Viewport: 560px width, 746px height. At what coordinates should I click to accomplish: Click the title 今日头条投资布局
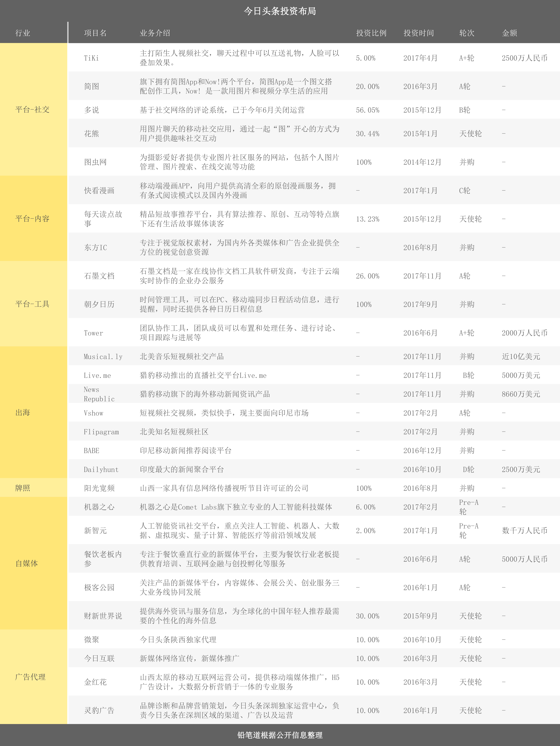tap(280, 11)
